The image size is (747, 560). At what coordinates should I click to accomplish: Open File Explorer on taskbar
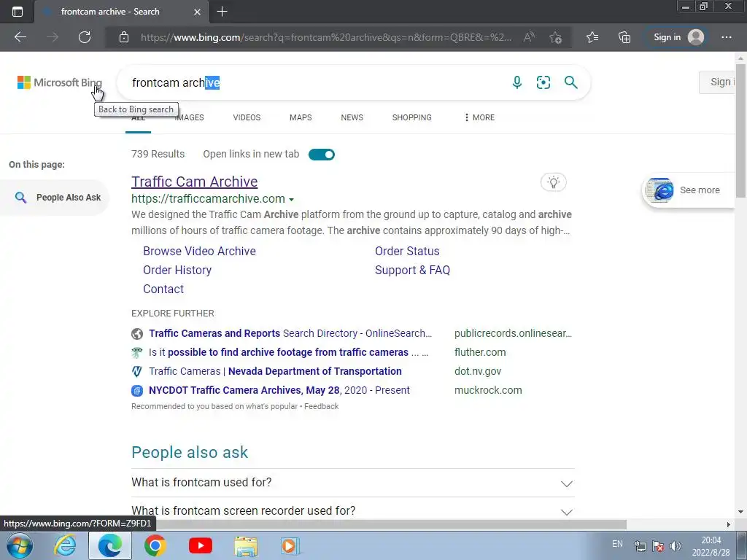pyautogui.click(x=246, y=546)
